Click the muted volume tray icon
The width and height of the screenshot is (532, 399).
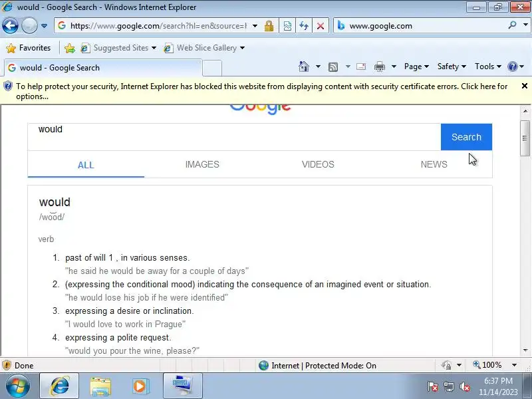pyautogui.click(x=465, y=386)
